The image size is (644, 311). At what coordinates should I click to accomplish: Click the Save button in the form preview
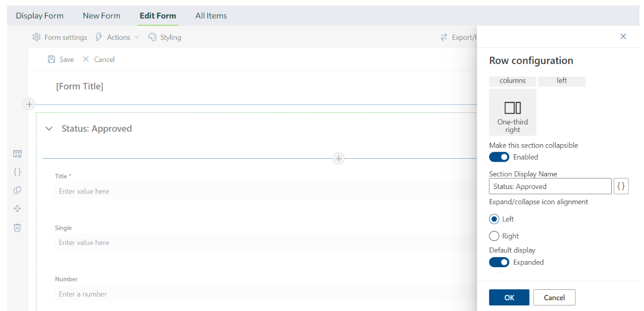[60, 59]
